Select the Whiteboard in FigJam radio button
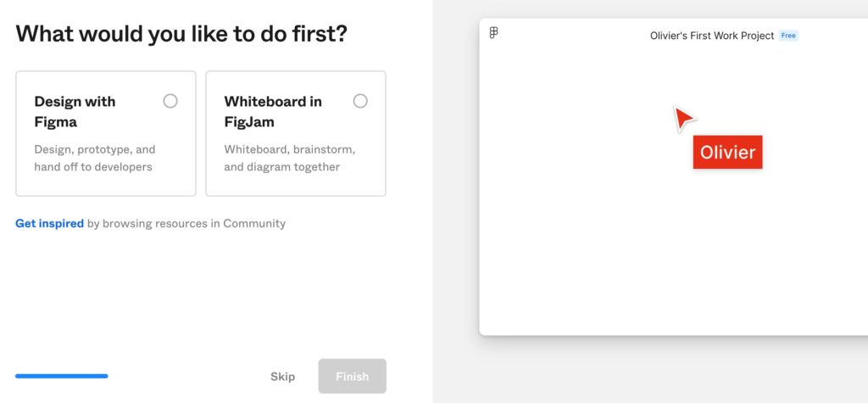868x403 pixels. [360, 101]
